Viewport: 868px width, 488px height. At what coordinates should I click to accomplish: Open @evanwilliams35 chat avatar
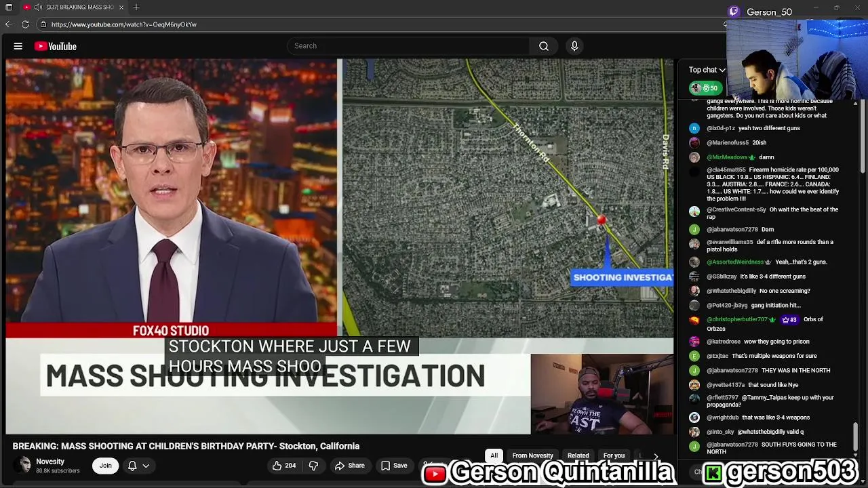tap(694, 244)
